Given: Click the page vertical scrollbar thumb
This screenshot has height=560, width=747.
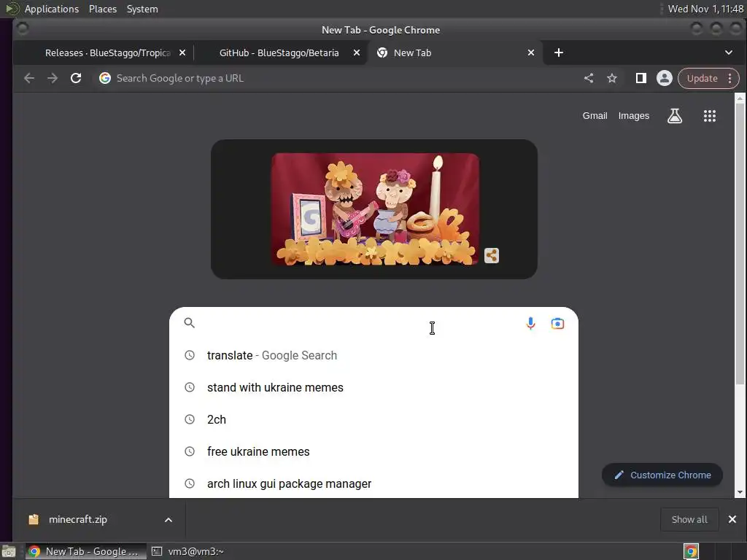Looking at the screenshot, I should point(740,244).
